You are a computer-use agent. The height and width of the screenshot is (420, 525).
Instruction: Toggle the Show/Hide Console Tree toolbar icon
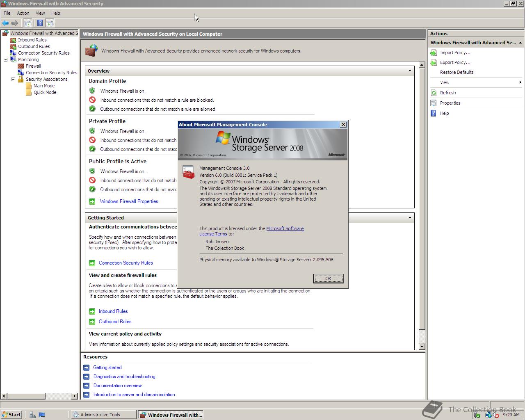(27, 23)
